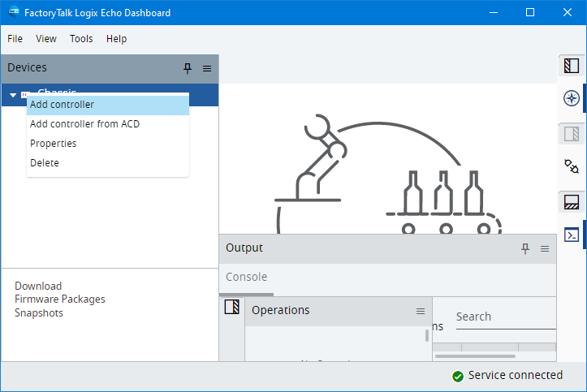Click the Service connected status text
This screenshot has height=392, width=587.
516,375
